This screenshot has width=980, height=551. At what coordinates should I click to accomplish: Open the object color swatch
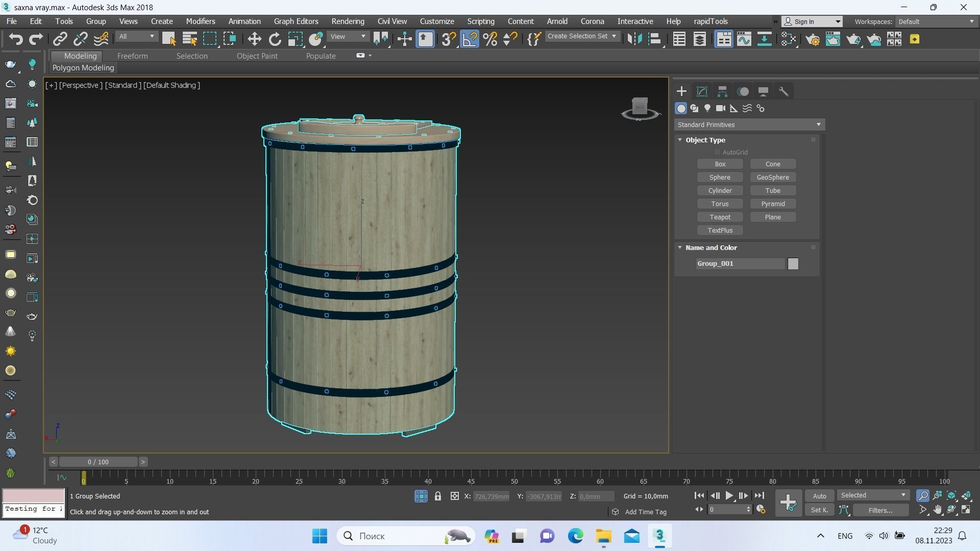point(793,264)
